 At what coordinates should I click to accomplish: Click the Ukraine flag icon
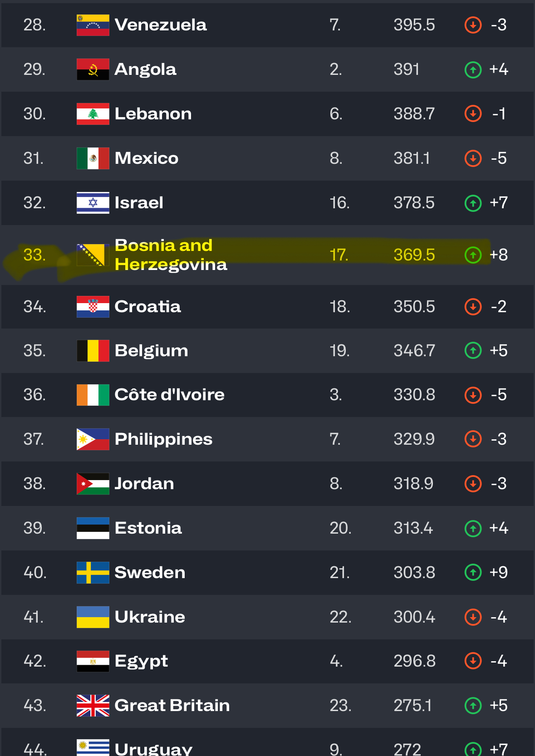[93, 617]
